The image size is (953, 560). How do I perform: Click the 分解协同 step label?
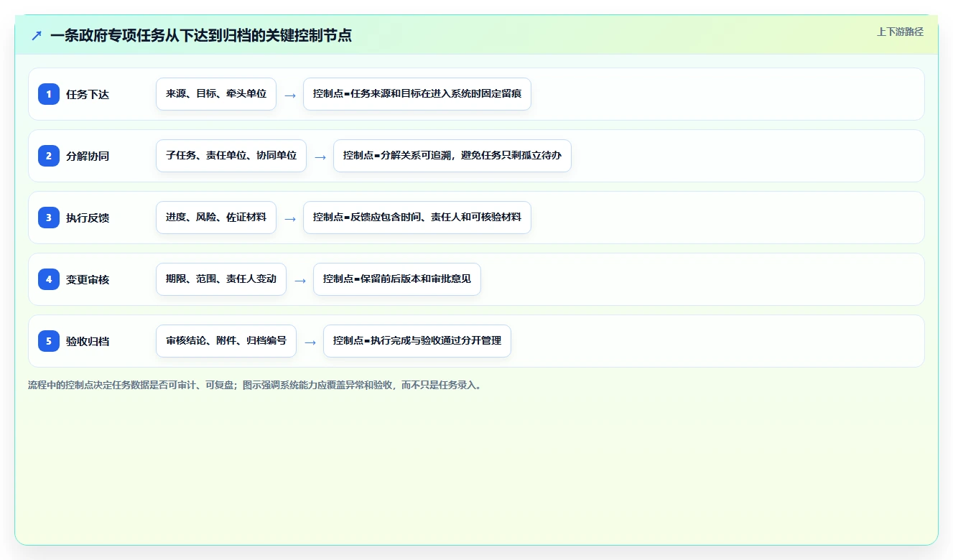88,156
